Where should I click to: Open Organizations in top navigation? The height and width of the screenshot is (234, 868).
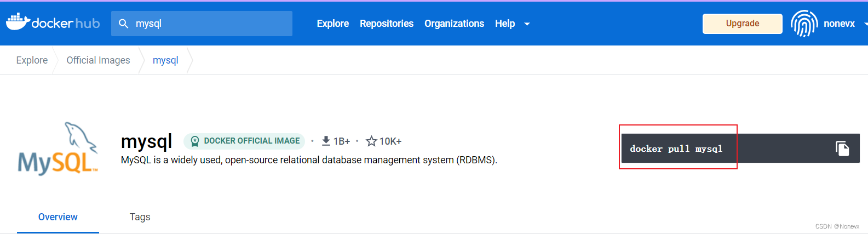point(454,24)
